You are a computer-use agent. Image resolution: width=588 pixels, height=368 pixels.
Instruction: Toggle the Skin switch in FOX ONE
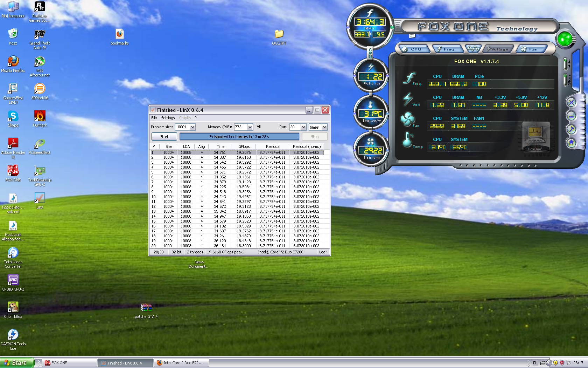coord(565,80)
